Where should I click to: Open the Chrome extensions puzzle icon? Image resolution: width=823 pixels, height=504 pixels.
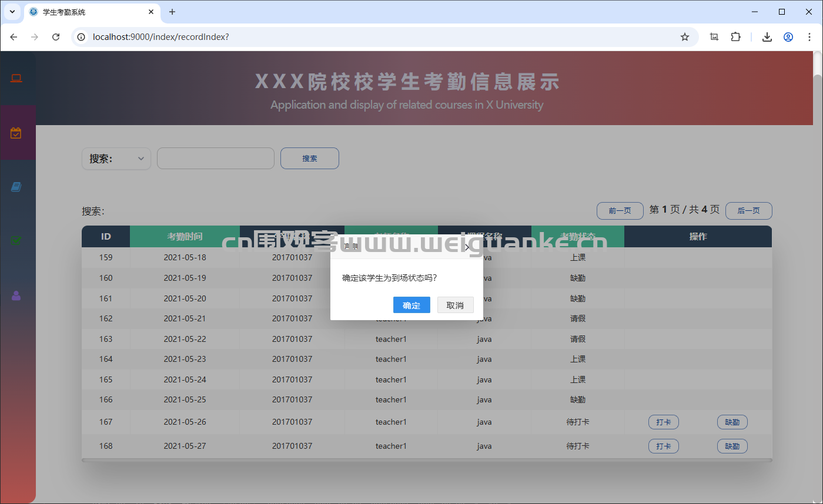pyautogui.click(x=736, y=37)
